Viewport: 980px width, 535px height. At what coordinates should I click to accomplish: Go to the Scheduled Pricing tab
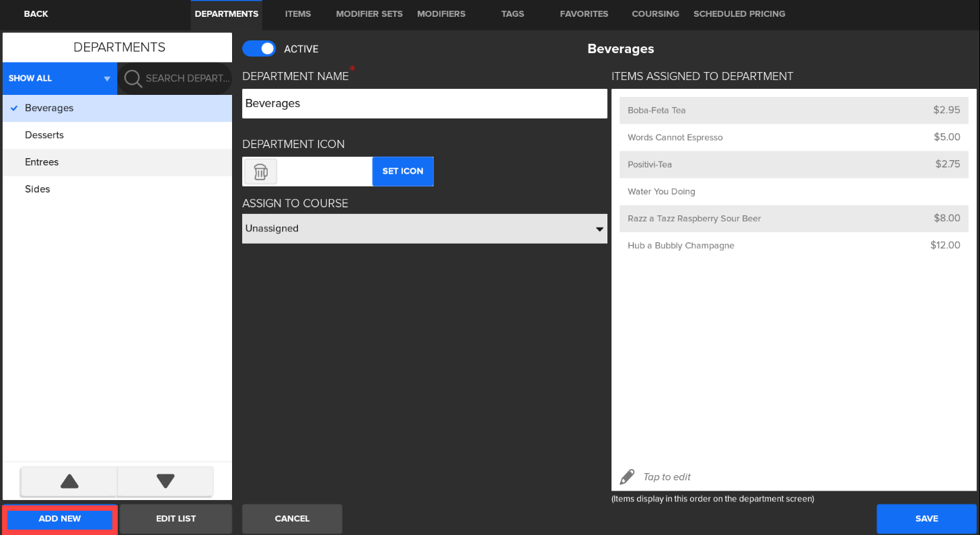[x=739, y=14]
